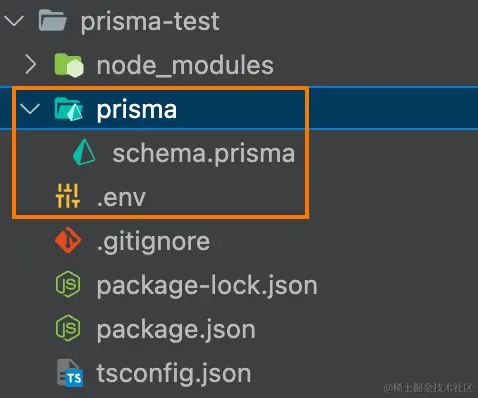Click the red git icon for .gitignore
This screenshot has width=478, height=398.
[x=68, y=240]
